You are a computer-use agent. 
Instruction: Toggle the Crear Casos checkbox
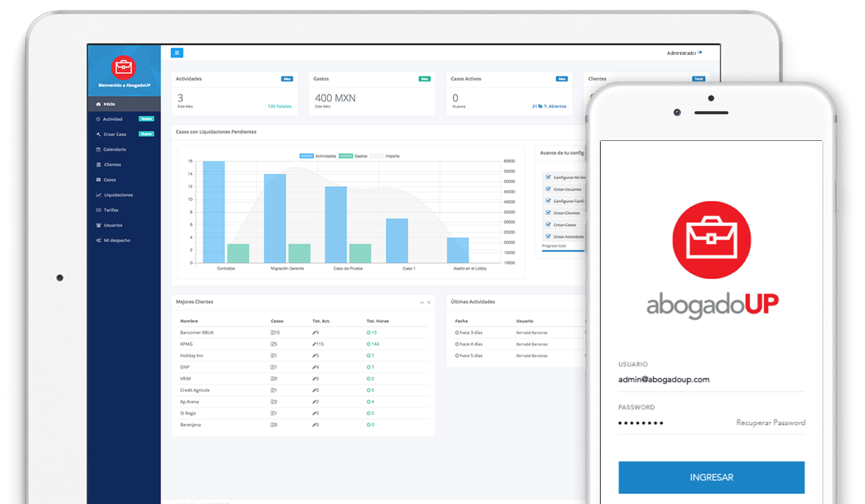point(548,224)
